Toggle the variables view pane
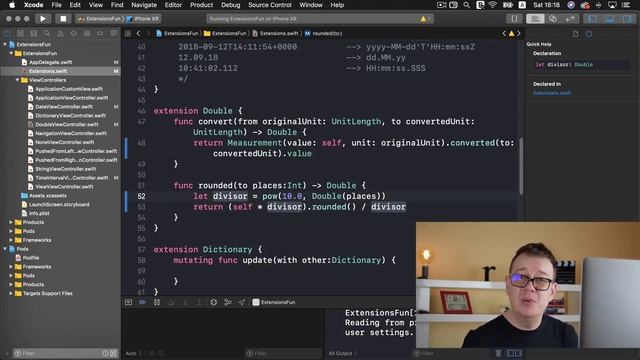 (510, 353)
